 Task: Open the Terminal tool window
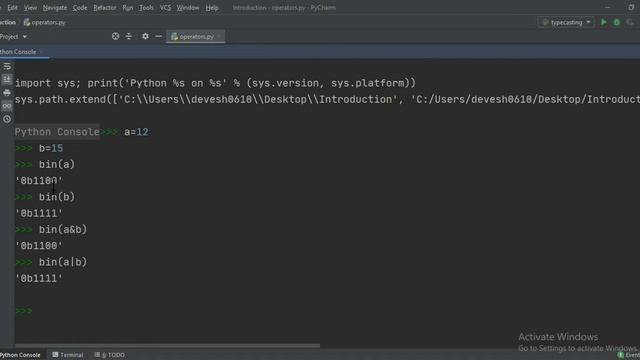[x=68, y=355]
